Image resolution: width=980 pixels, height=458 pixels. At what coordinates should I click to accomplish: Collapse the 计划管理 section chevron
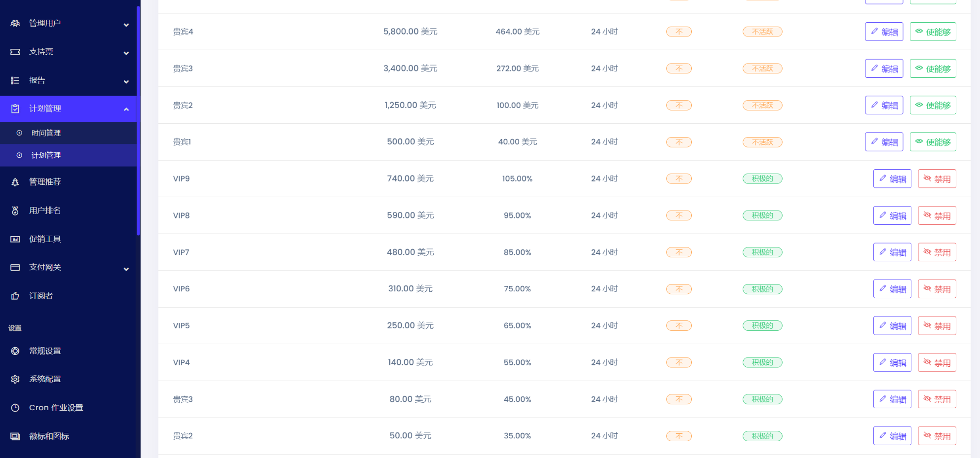(126, 109)
